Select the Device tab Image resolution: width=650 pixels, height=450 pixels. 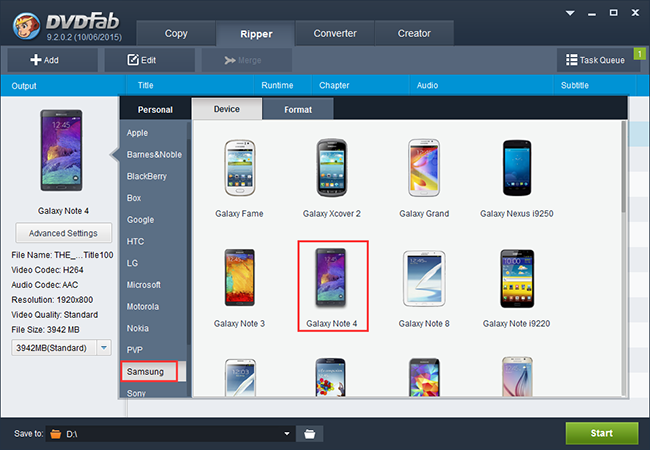point(227,109)
